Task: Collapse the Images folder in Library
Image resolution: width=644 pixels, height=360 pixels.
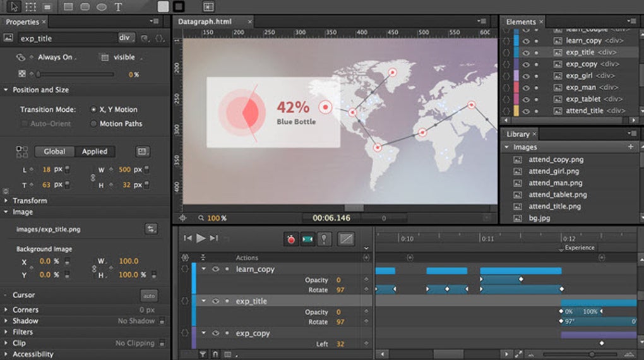Action: pos(507,147)
